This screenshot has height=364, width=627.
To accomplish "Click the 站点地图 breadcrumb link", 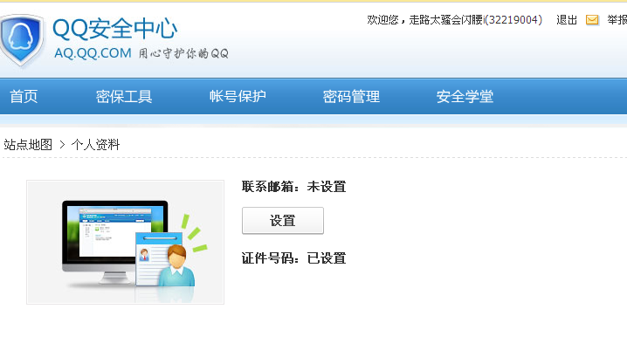I will [x=28, y=144].
